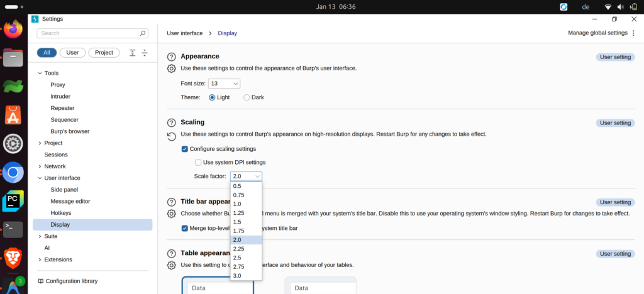
Task: Click the expand all icon in sidebar
Action: [132, 53]
